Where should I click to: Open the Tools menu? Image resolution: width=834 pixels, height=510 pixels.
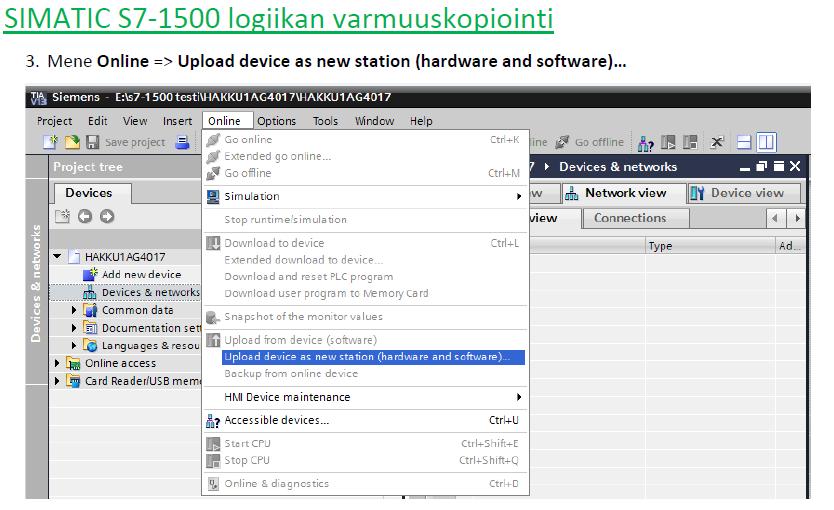click(x=325, y=121)
